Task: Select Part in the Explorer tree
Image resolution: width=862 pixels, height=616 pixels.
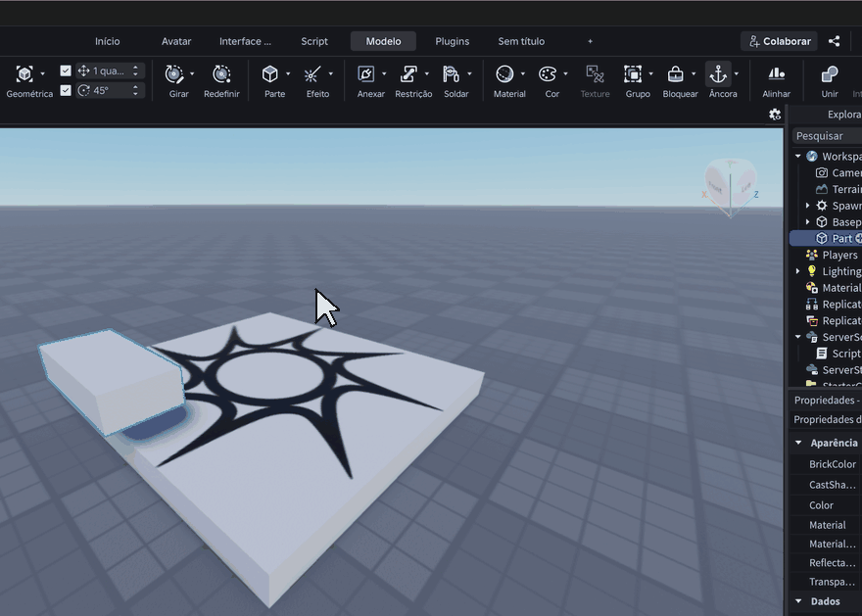Action: [826, 238]
